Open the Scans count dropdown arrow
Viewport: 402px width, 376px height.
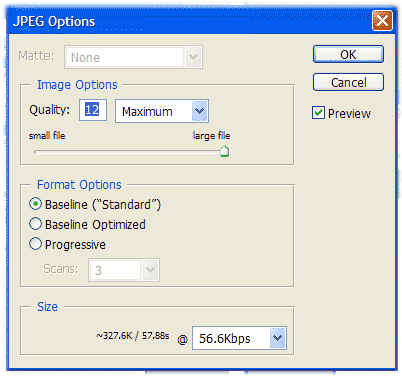pos(150,270)
